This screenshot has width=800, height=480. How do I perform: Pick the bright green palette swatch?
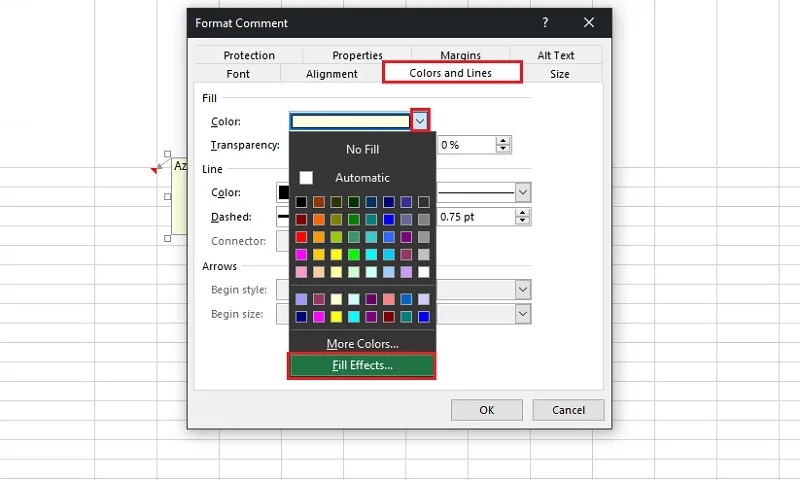(353, 254)
